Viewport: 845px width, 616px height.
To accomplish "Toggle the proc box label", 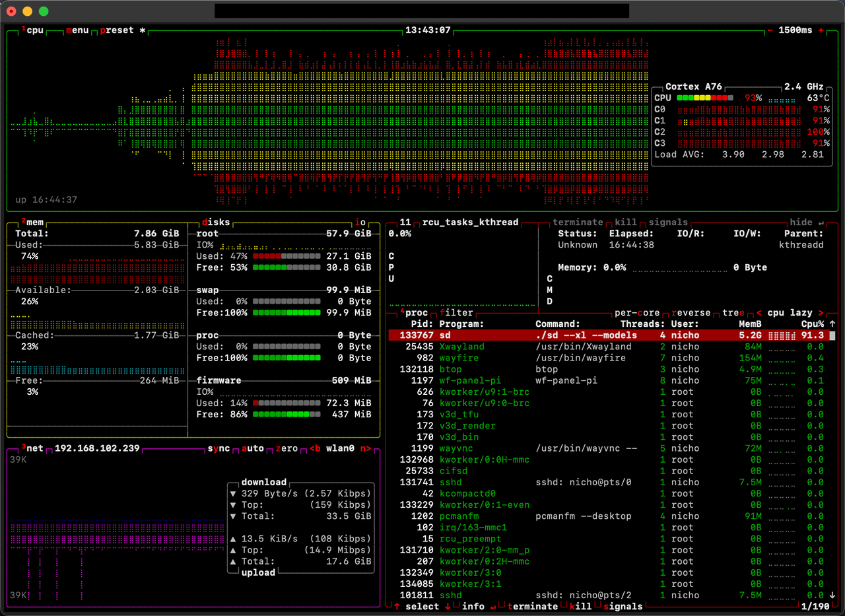I will (414, 313).
